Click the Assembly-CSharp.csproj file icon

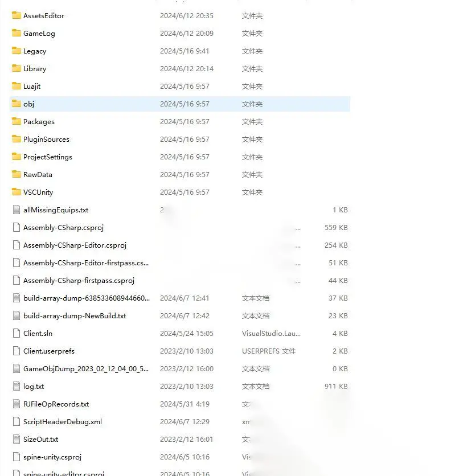pyautogui.click(x=17, y=227)
